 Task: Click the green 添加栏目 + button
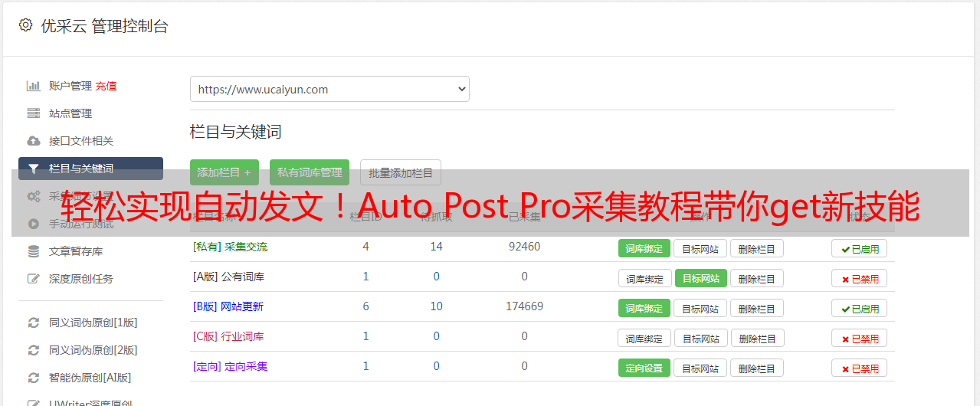click(225, 172)
